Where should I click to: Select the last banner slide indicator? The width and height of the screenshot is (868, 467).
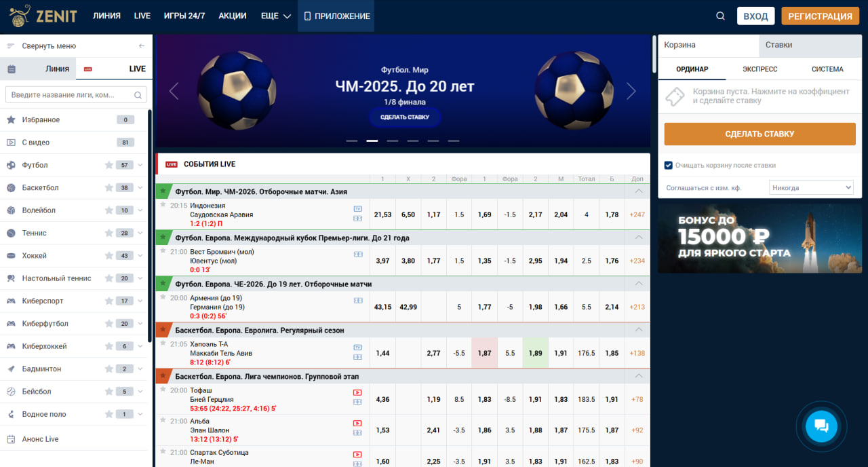[454, 141]
